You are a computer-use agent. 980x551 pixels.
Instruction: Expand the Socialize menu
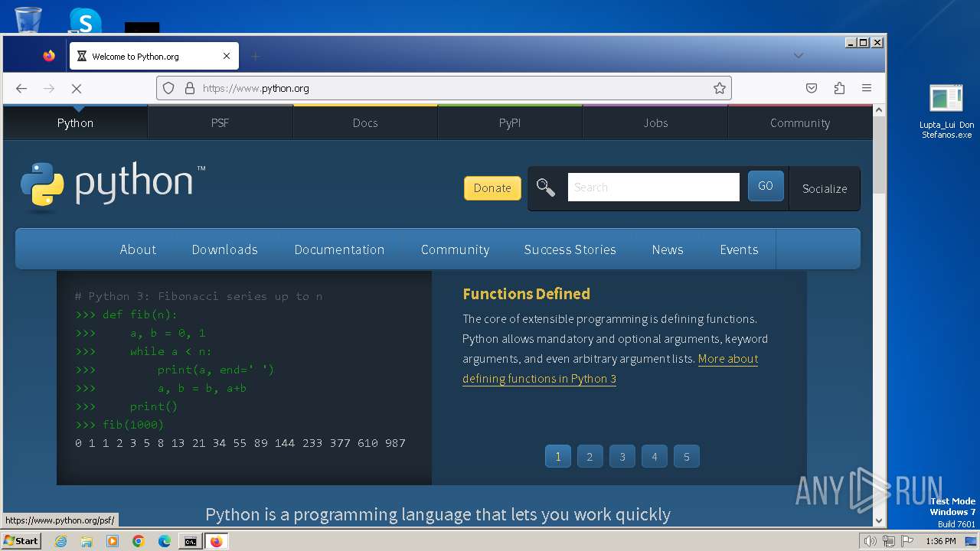(x=825, y=188)
